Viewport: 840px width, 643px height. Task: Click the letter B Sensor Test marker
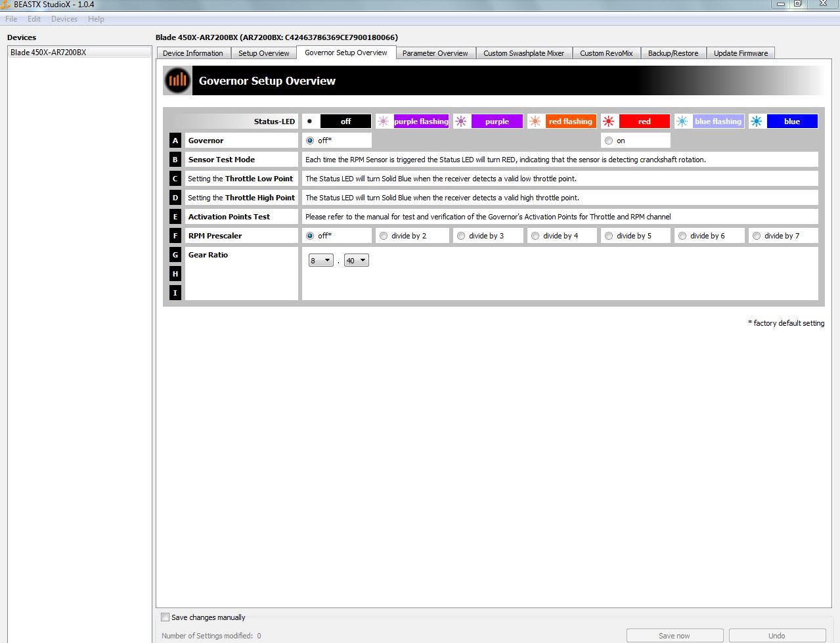(x=175, y=160)
